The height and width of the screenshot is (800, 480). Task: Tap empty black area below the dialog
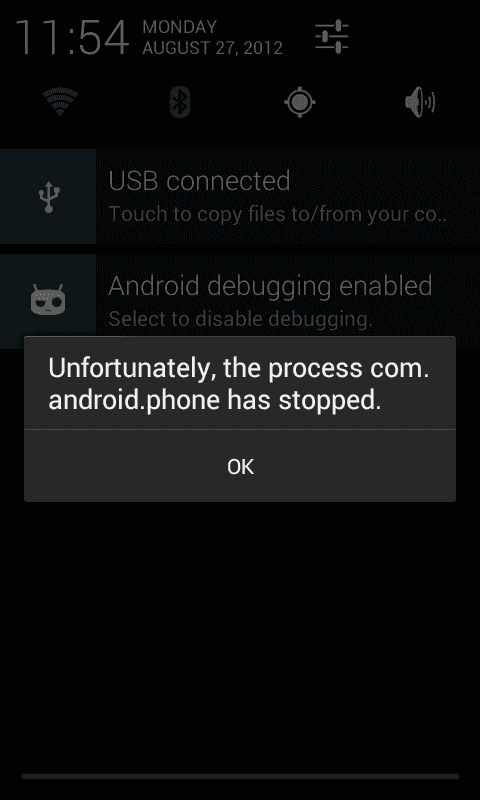coord(240,633)
